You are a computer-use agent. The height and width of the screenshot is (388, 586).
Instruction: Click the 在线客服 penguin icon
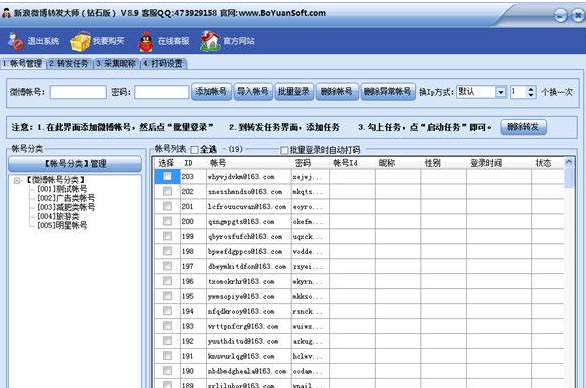[146, 41]
